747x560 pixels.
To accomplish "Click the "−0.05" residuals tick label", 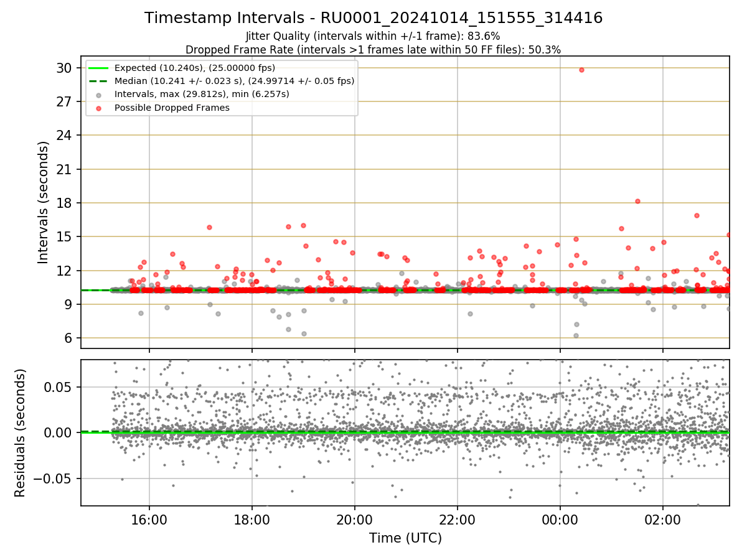I will point(54,478).
